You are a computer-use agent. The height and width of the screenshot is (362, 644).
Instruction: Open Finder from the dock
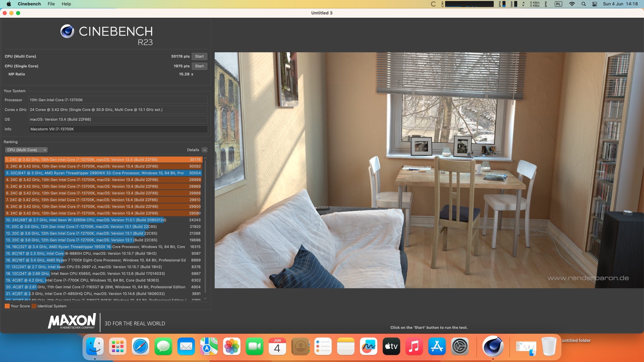pos(95,346)
